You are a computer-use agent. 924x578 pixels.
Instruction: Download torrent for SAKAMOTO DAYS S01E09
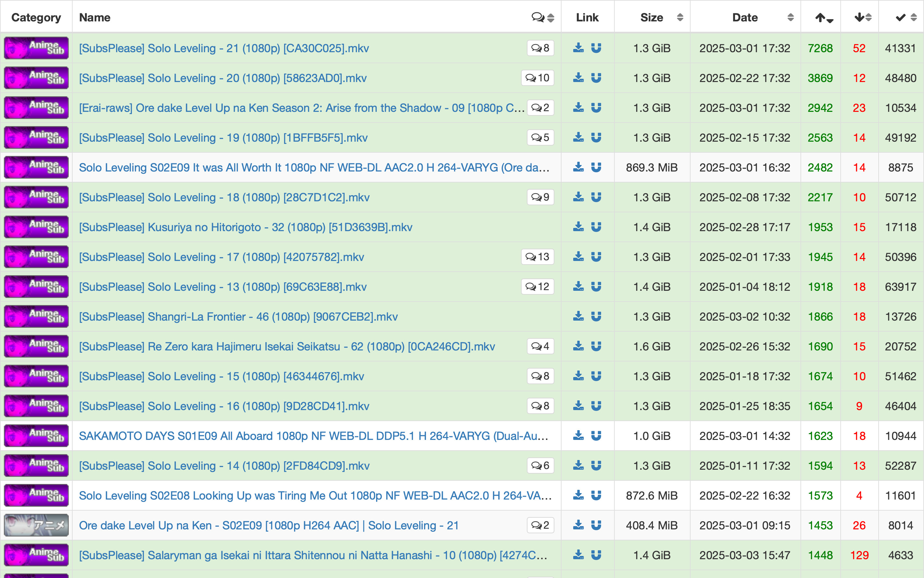tap(578, 435)
